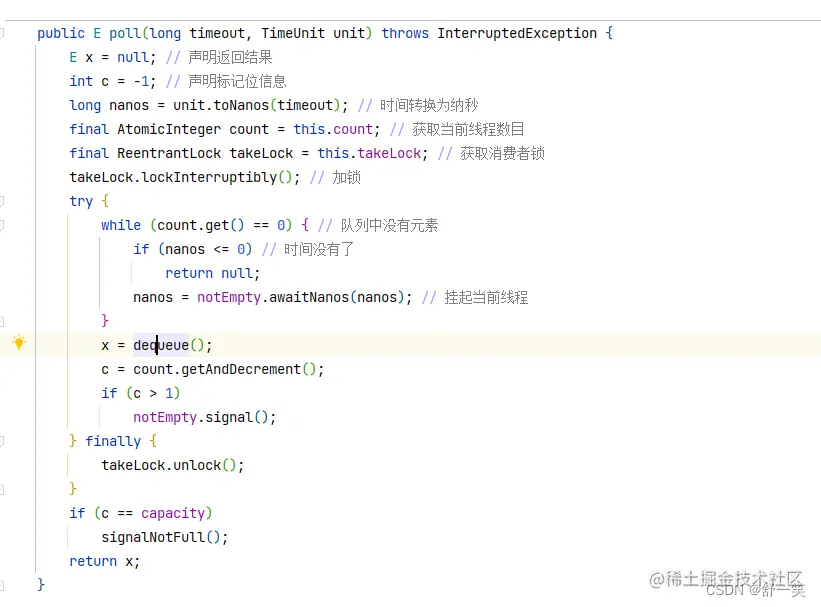The width and height of the screenshot is (821, 607).
Task: Click the highlighted dequeue call
Action: (x=161, y=345)
